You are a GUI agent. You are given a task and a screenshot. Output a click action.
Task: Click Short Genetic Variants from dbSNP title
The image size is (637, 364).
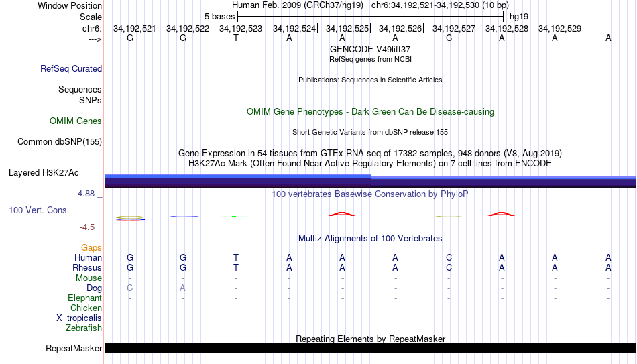click(x=370, y=133)
